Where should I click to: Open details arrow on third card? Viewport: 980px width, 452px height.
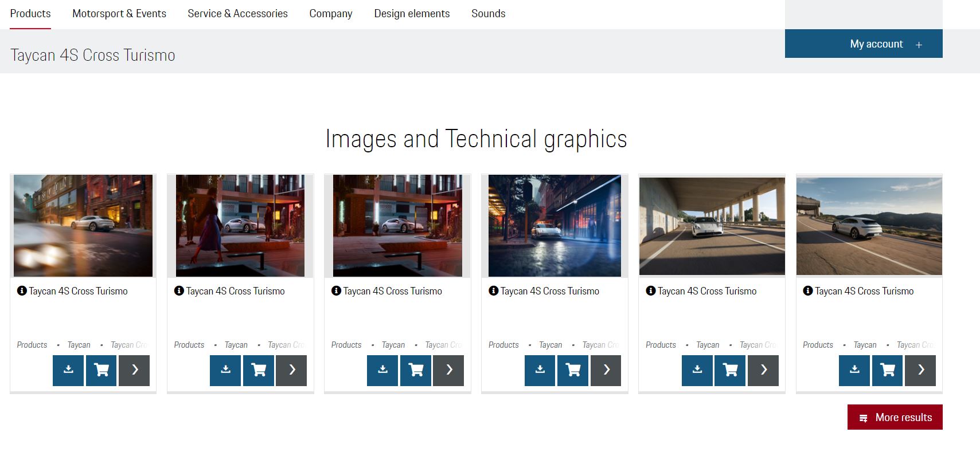click(448, 370)
